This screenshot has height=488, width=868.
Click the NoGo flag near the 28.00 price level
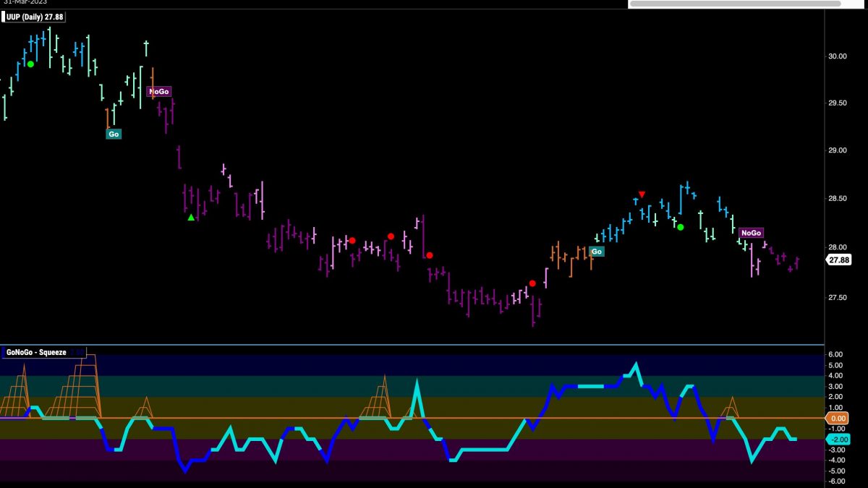click(x=751, y=233)
